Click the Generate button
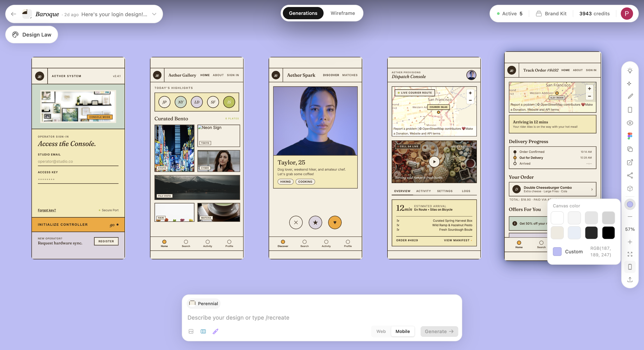 click(439, 331)
